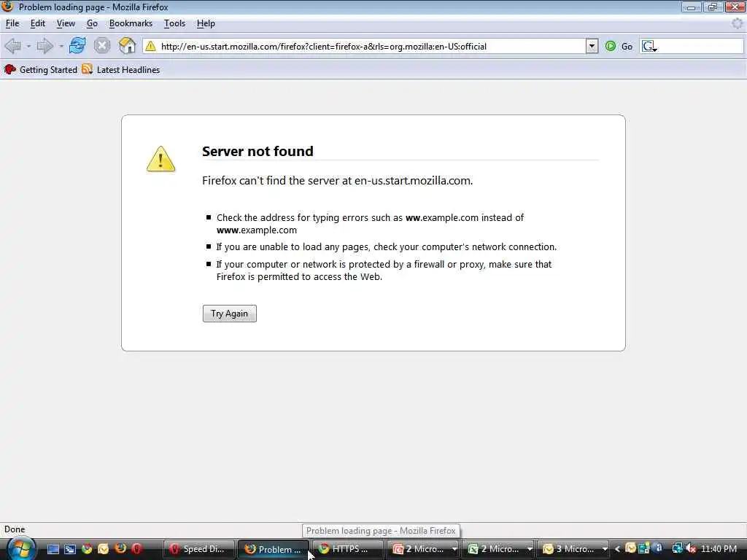Open the Edit menu

pyautogui.click(x=38, y=23)
